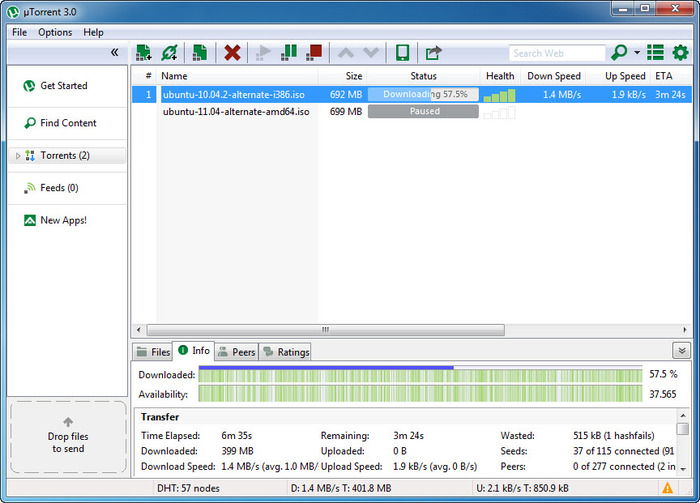The image size is (700, 503).
Task: Click the Create New Torrent icon
Action: point(200,53)
